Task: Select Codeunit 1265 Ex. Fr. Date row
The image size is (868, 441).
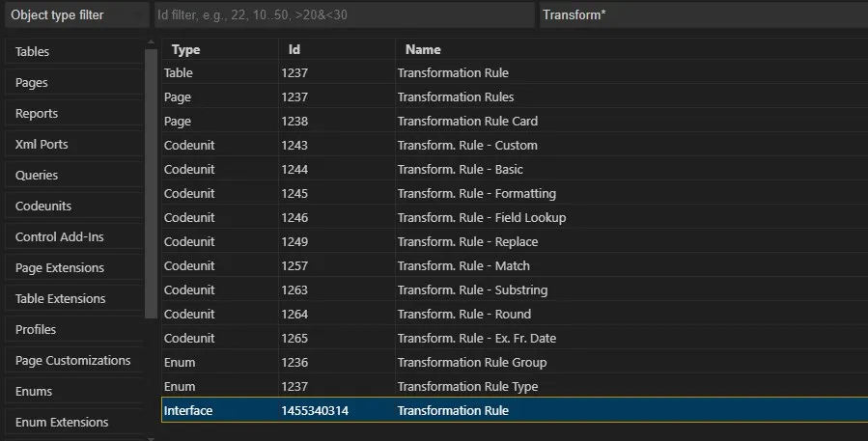Action: (515, 338)
